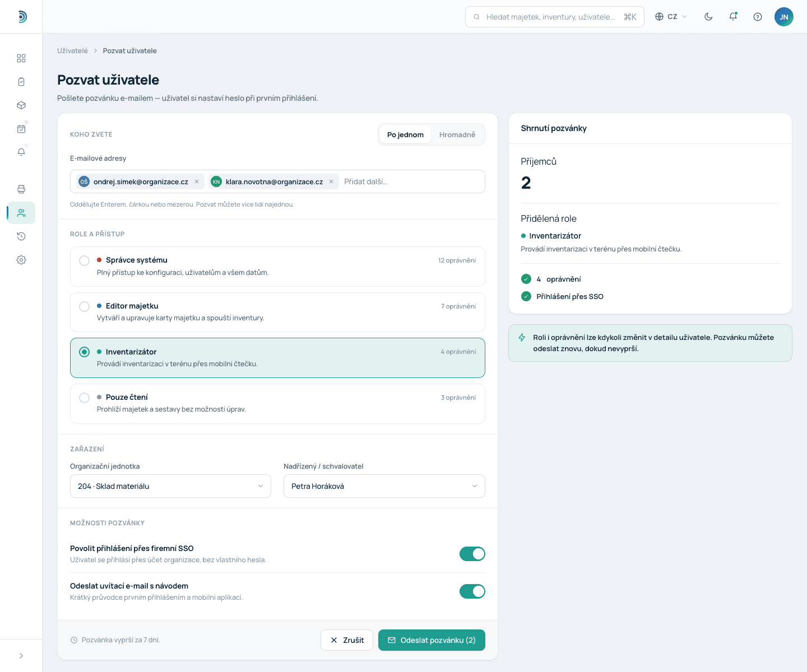Switch to Hromadně tab
The width and height of the screenshot is (807, 672).
(457, 134)
